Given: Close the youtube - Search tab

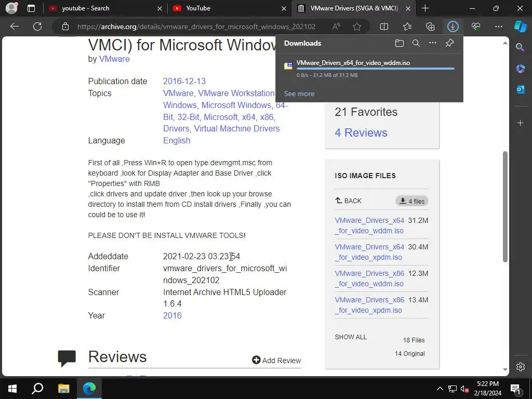Looking at the screenshot, I should pyautogui.click(x=159, y=8).
